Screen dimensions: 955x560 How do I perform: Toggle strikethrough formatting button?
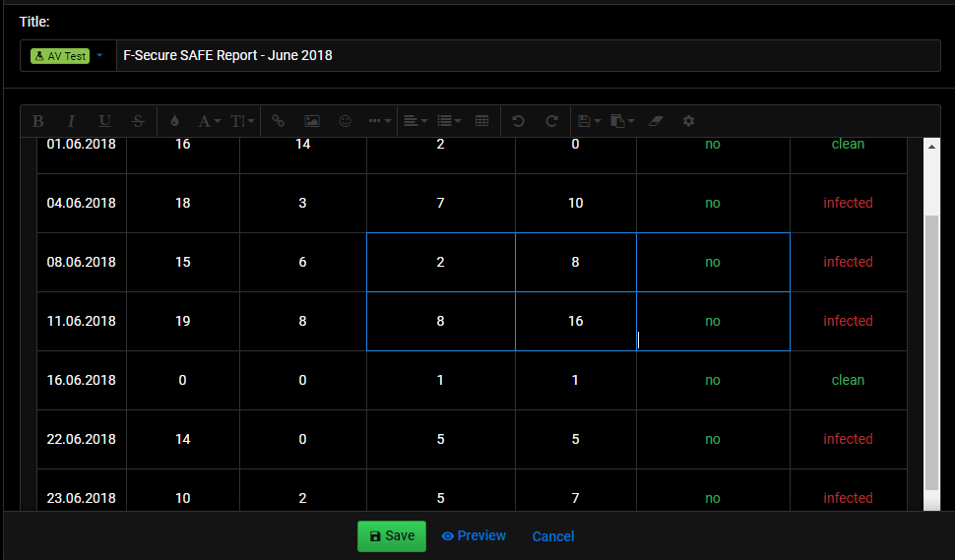pos(138,121)
